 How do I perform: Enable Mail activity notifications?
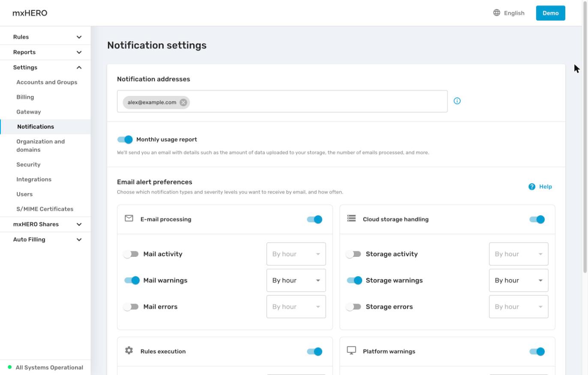131,254
